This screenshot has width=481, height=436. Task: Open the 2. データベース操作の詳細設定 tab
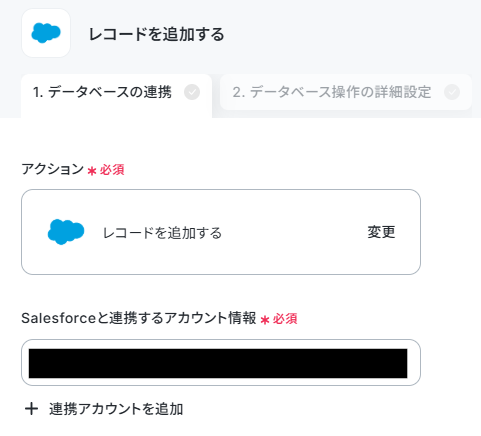tap(346, 92)
